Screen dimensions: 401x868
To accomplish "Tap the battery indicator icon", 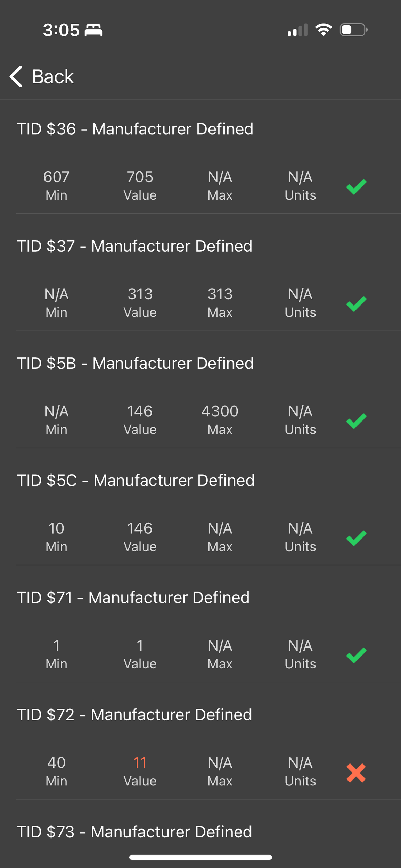I will coord(353,30).
